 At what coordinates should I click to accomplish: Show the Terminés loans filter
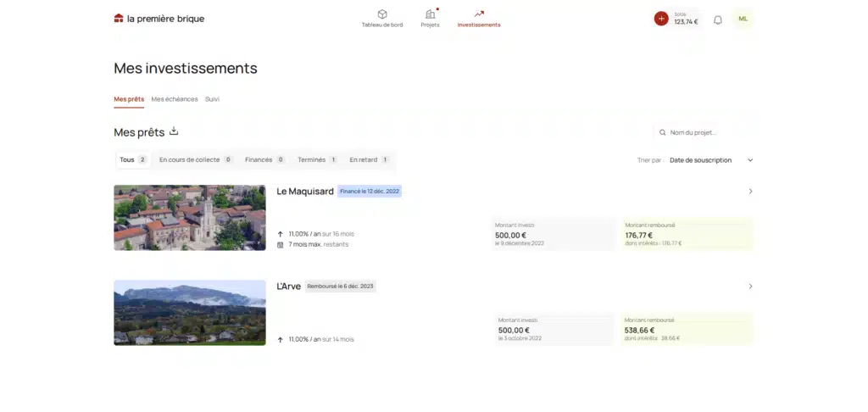(x=317, y=159)
